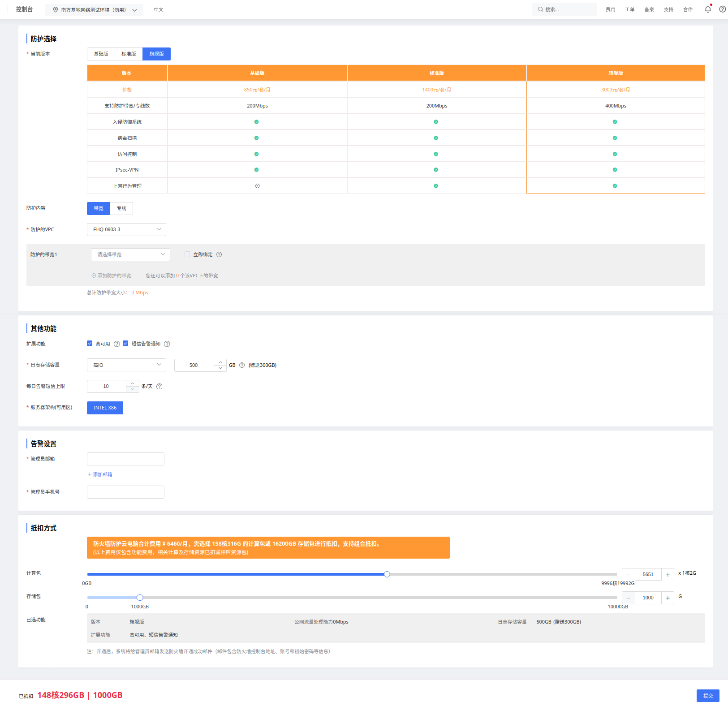
Task: Click the log storage capacity field 500
Action: [x=194, y=365]
